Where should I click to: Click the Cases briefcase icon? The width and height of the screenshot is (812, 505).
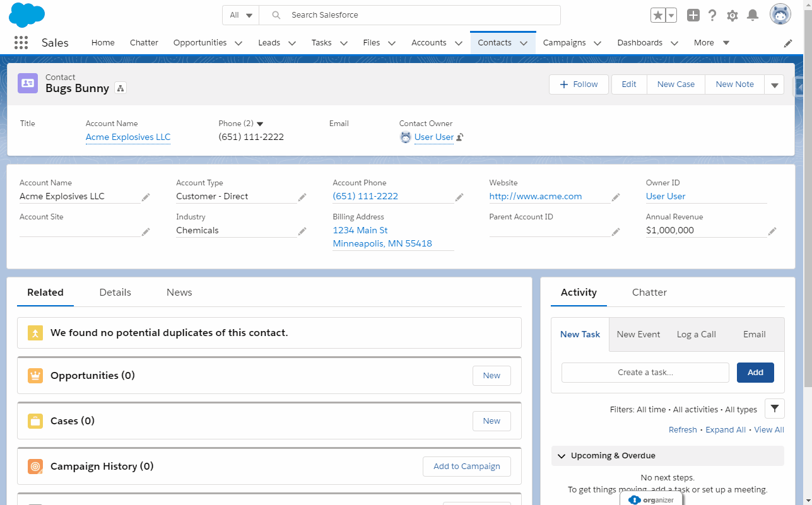35,421
